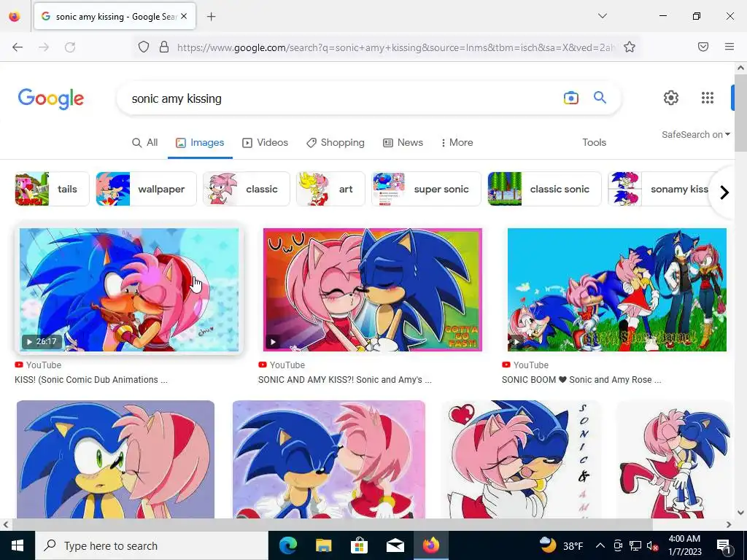Select the Images tab
Screen dimensions: 747x560
coord(200,142)
